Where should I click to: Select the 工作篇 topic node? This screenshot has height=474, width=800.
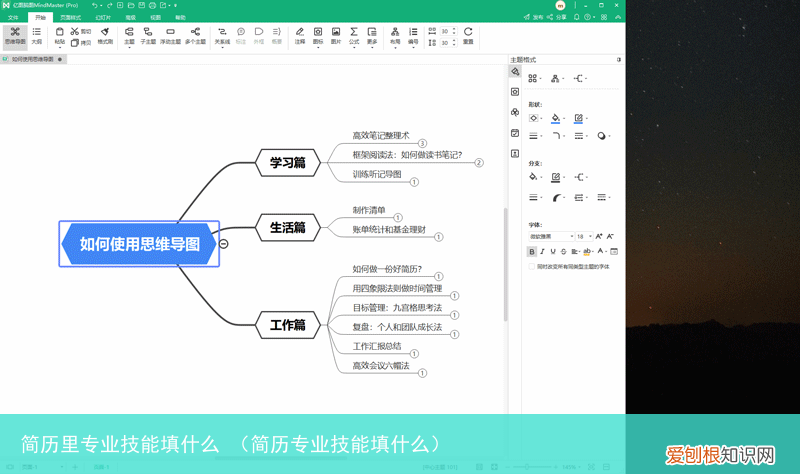(x=288, y=325)
